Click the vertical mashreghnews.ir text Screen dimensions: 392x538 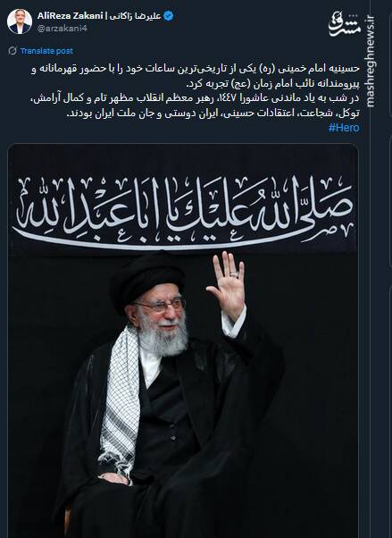pyautogui.click(x=370, y=61)
